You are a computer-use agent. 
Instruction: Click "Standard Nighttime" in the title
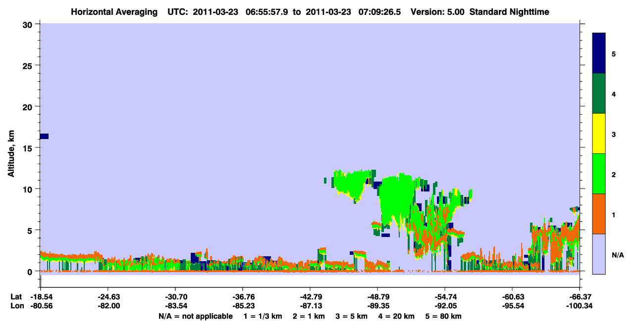point(509,12)
